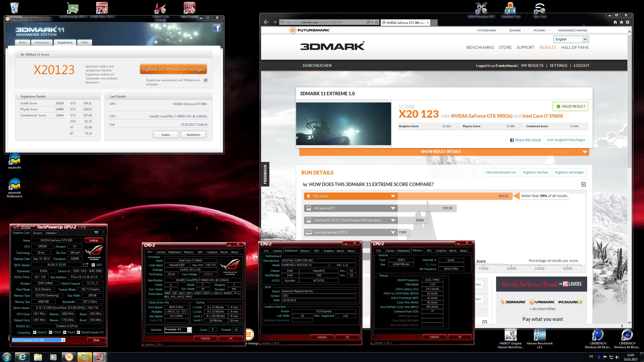Click the bus interface question mark in GPU-Z

(102, 277)
